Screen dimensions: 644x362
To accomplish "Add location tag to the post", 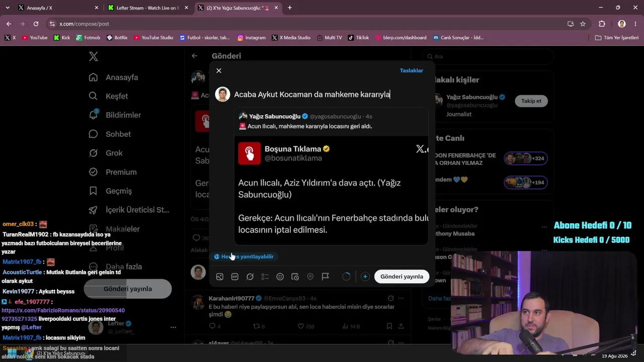I will [310, 277].
